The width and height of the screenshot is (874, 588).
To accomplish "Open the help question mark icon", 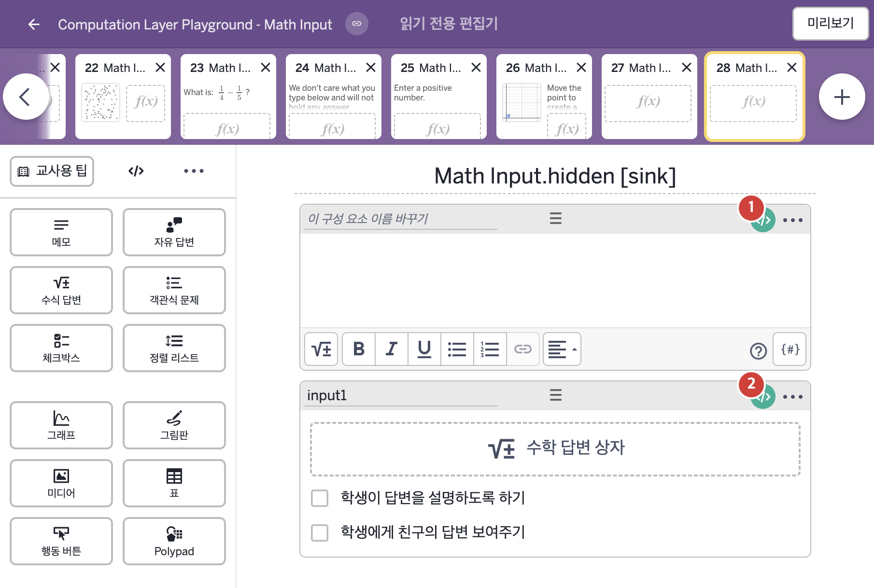I will [758, 350].
